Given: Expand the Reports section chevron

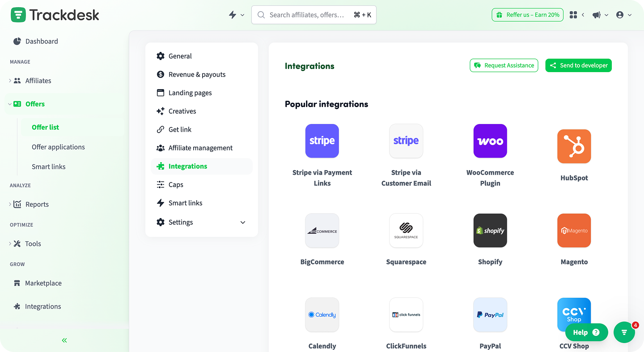Looking at the screenshot, I should click(x=10, y=204).
